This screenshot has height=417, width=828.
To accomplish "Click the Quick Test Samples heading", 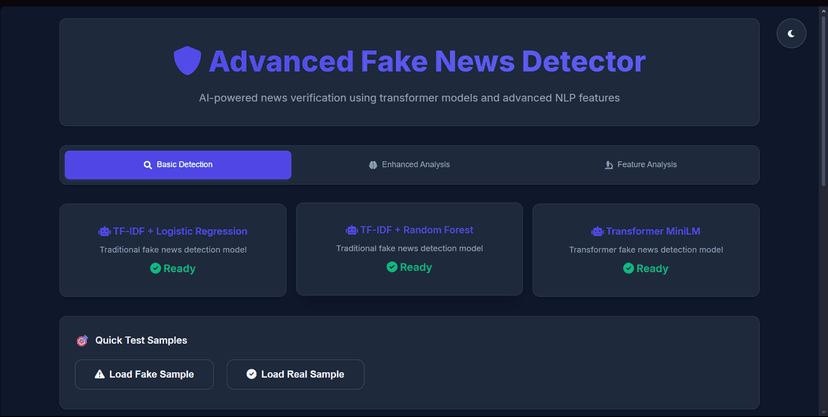I will pyautogui.click(x=141, y=340).
